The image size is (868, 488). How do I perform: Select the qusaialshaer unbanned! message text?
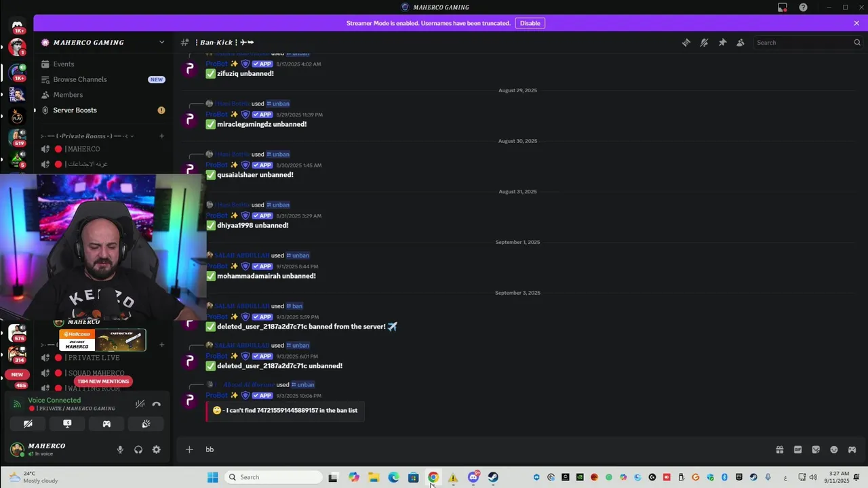[x=255, y=175]
